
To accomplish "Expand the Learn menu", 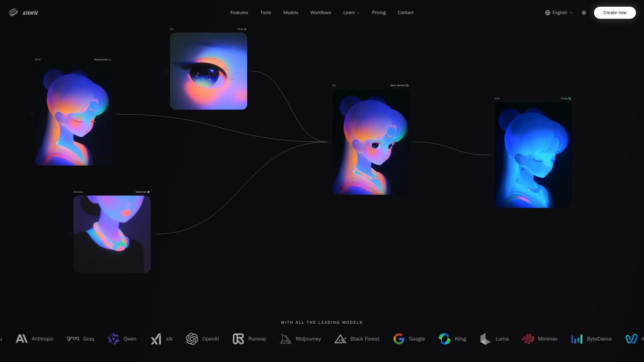I will point(351,13).
